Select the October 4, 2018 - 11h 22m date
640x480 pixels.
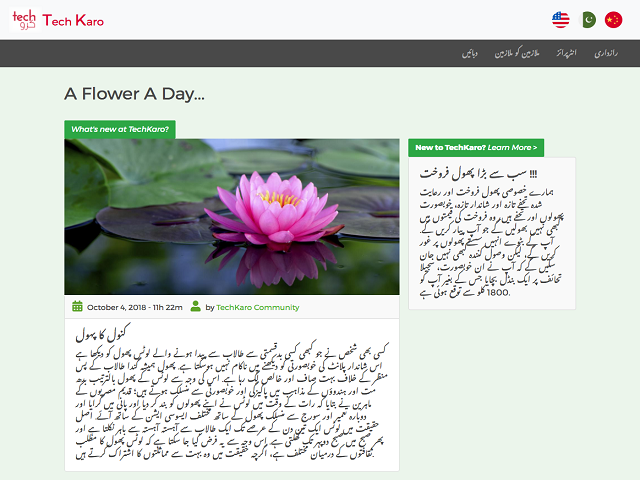click(x=135, y=307)
